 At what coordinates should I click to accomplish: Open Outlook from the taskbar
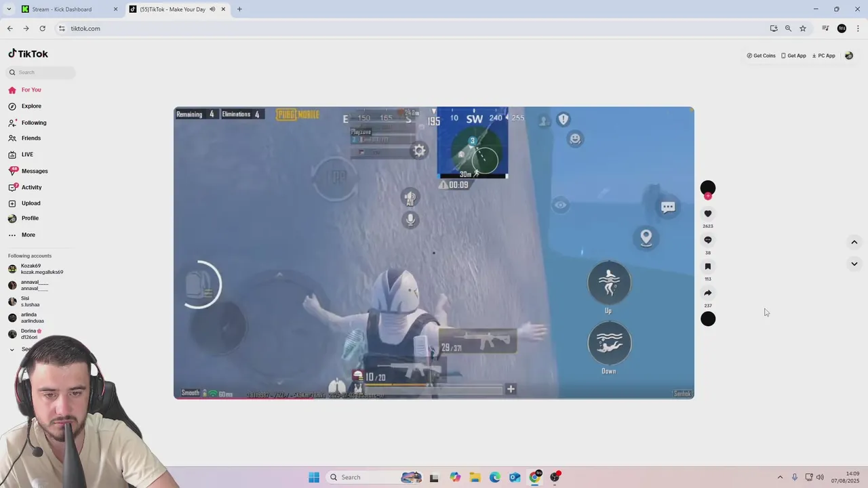coord(515,477)
